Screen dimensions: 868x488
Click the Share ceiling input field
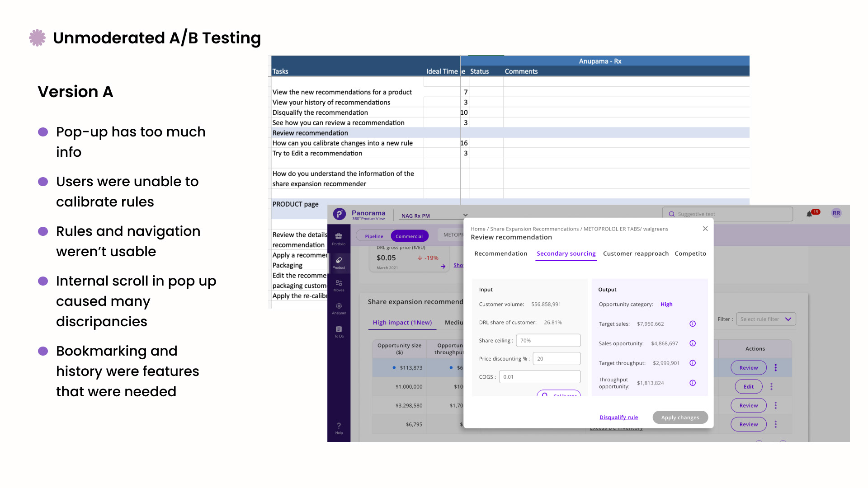point(548,340)
